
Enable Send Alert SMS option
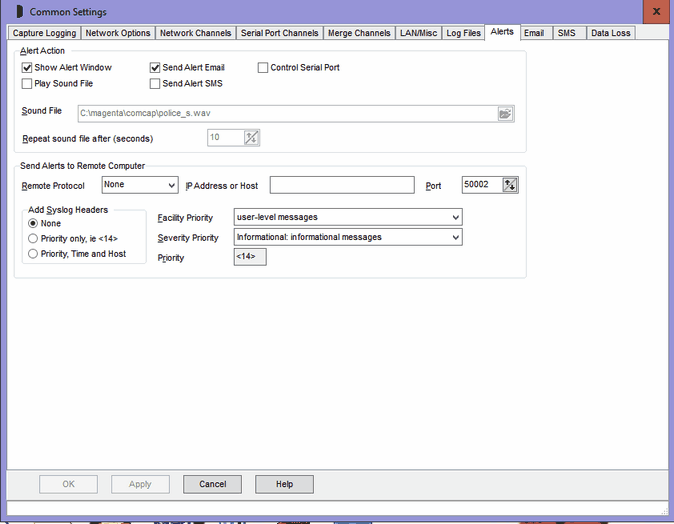[155, 84]
